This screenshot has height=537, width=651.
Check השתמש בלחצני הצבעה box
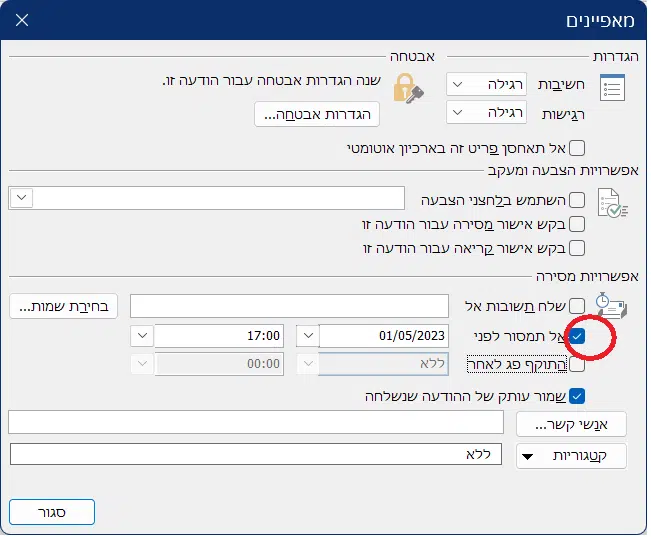pos(577,200)
